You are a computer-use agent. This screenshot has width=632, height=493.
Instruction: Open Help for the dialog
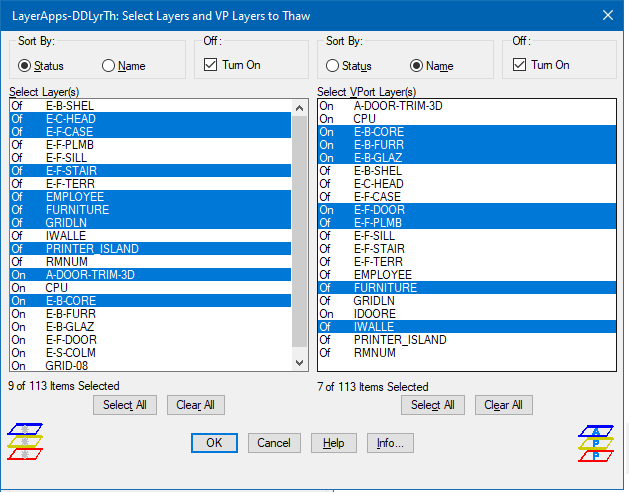tap(334, 443)
